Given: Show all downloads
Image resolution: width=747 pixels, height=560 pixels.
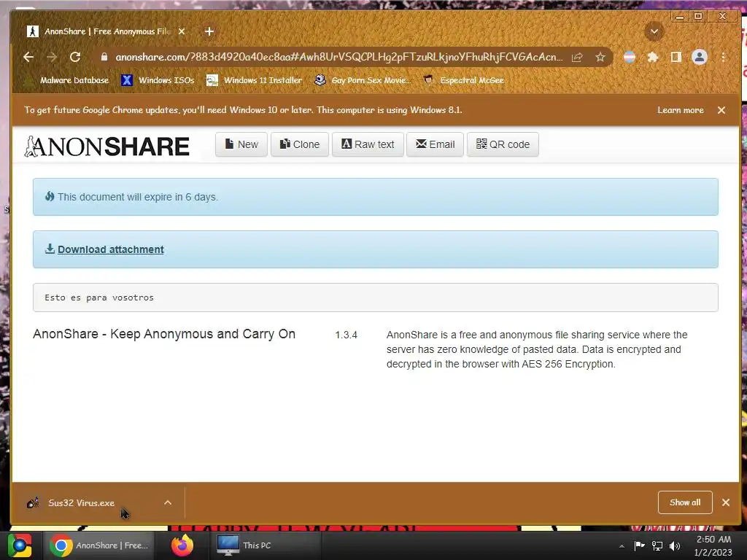Looking at the screenshot, I should click(x=685, y=502).
